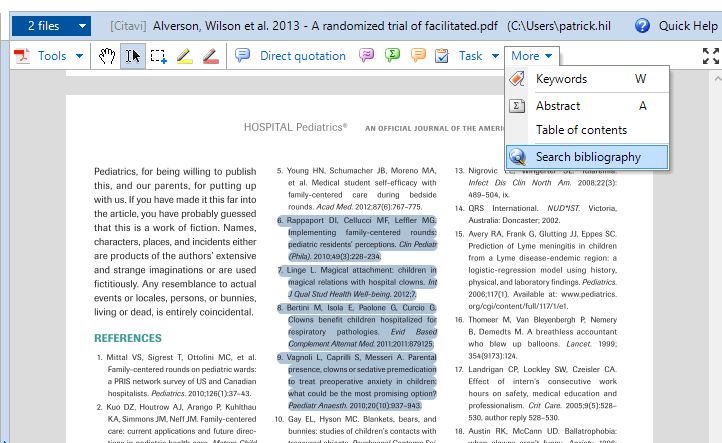The height and width of the screenshot is (443, 722).
Task: Add a summary with green sigma bubble
Action: pyautogui.click(x=392, y=56)
